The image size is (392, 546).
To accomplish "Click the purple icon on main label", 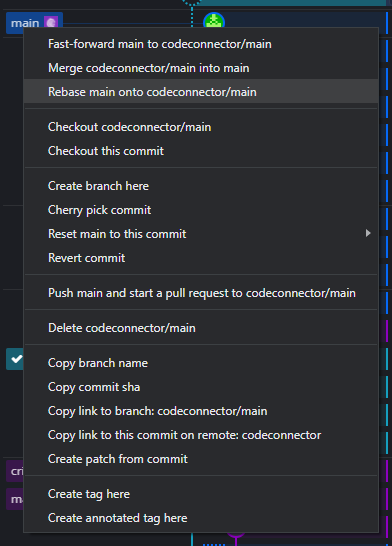I will click(51, 23).
